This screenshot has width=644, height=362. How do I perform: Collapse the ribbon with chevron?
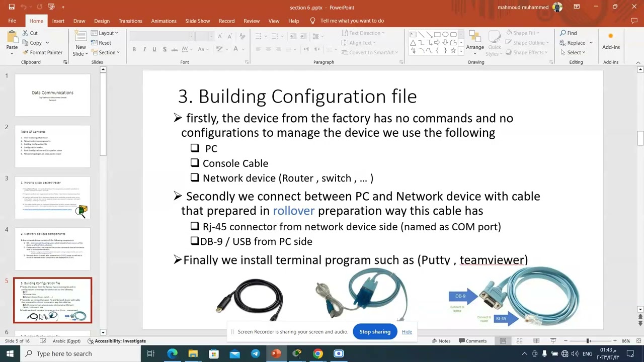click(x=638, y=62)
